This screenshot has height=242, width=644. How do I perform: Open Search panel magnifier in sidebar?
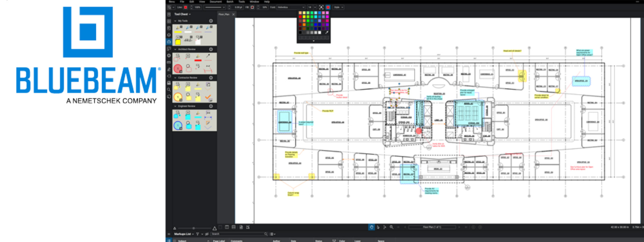pyautogui.click(x=169, y=90)
